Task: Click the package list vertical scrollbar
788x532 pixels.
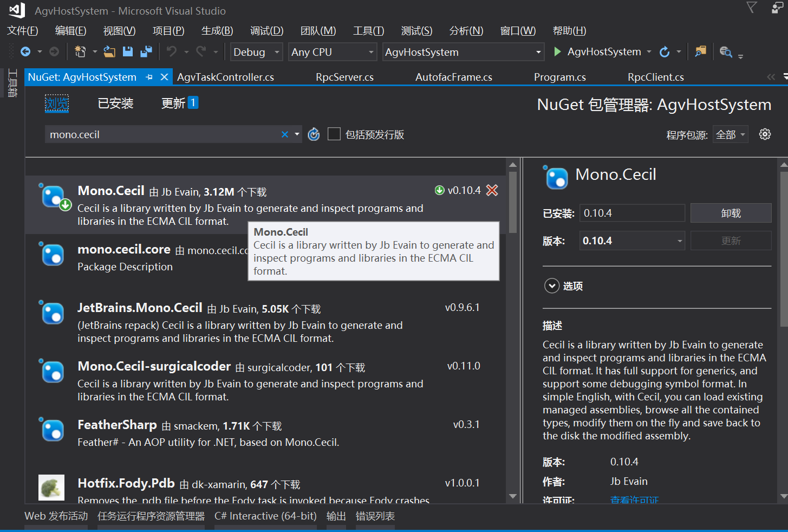Action: [x=513, y=202]
